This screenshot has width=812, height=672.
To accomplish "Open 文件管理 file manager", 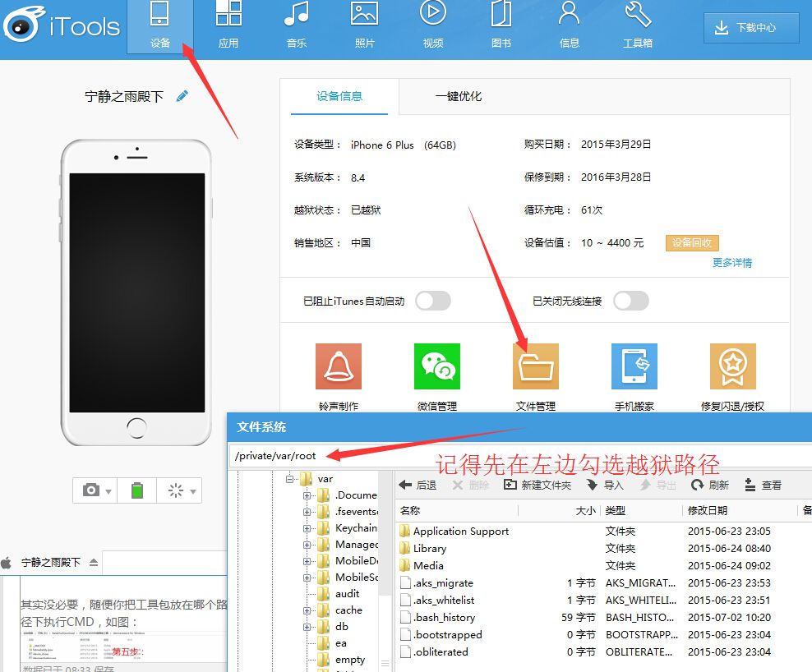I will 536,377.
